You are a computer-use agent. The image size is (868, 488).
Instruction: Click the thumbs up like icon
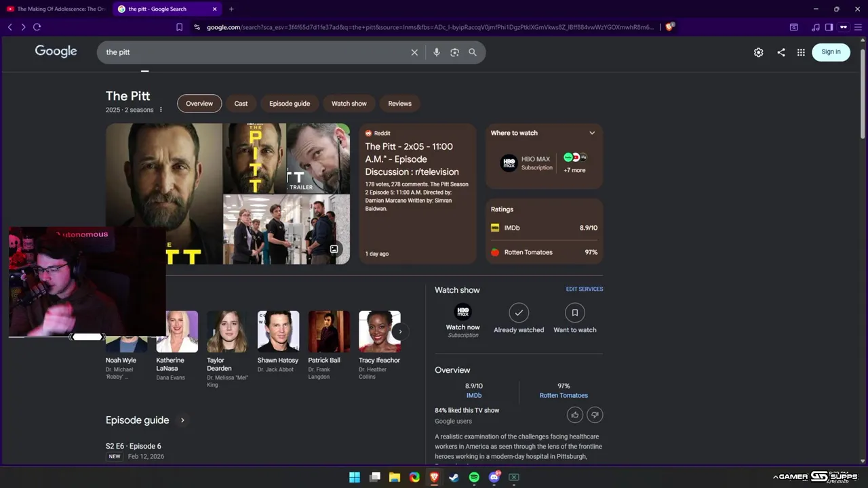(x=574, y=415)
